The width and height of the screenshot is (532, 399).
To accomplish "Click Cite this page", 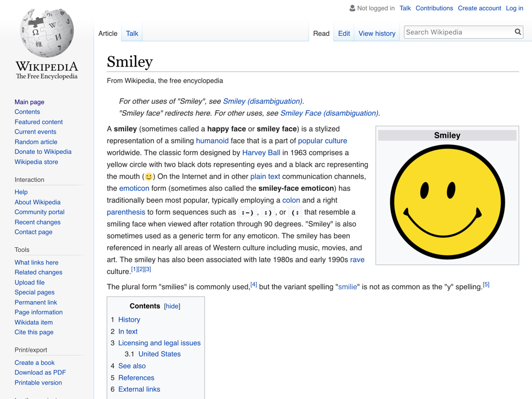I will 34,332.
